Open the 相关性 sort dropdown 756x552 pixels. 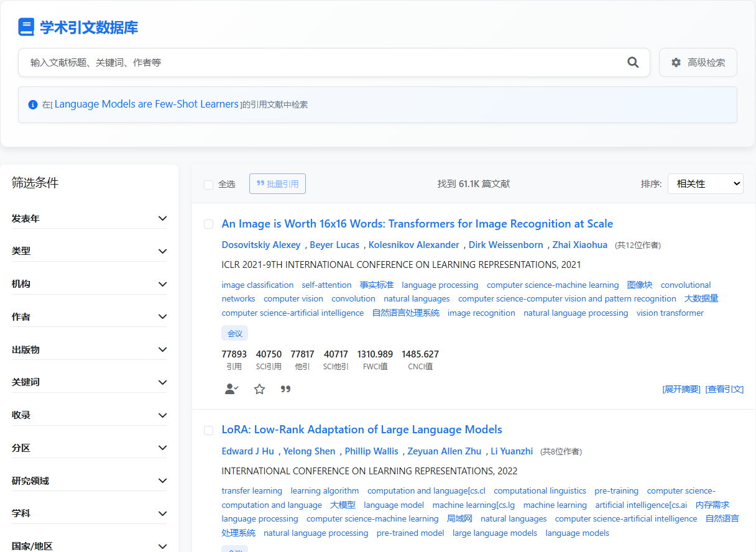[x=705, y=184]
